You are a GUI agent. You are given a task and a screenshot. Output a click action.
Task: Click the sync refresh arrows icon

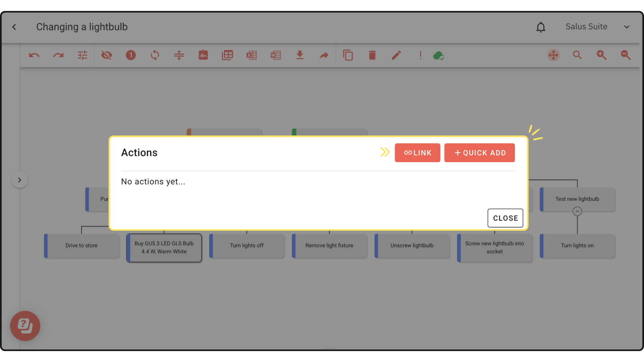pos(155,55)
